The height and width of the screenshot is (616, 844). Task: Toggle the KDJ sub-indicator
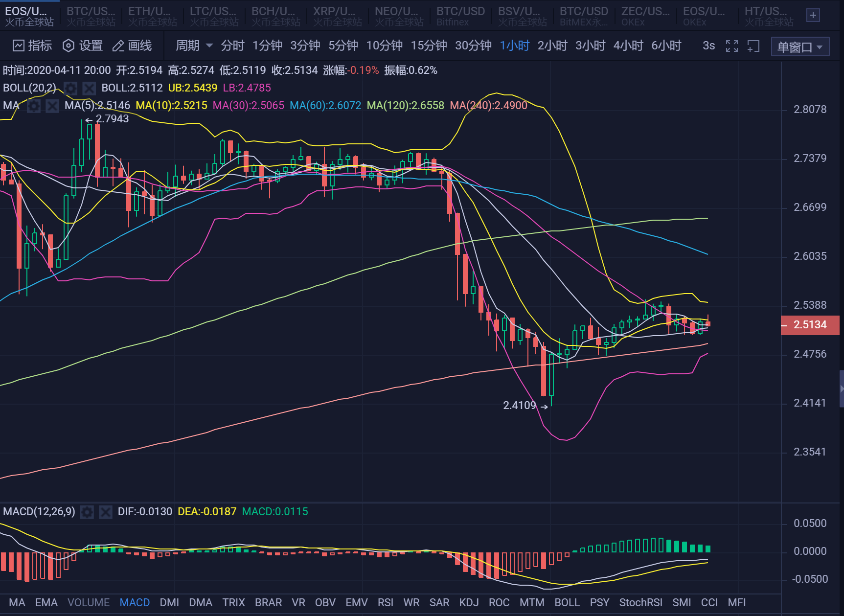coord(469,602)
